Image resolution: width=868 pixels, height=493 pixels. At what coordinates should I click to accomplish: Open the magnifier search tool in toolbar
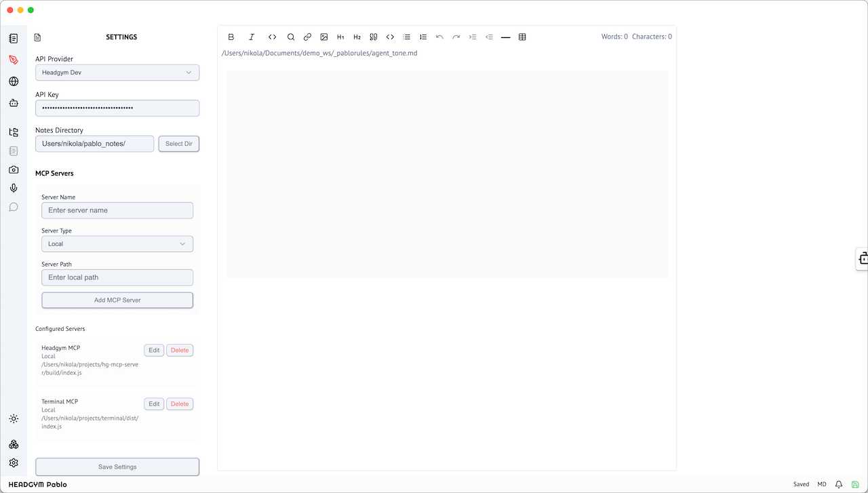291,37
